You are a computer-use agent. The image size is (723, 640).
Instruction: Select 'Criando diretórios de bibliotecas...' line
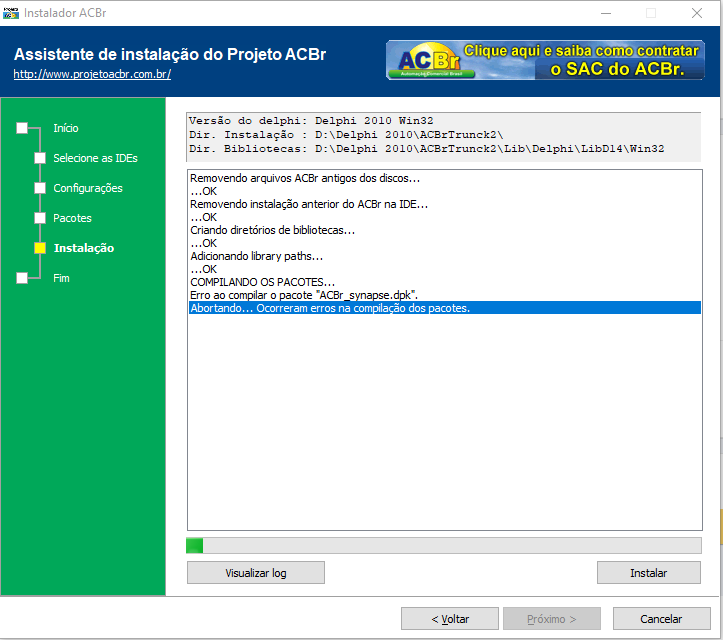pyautogui.click(x=444, y=230)
